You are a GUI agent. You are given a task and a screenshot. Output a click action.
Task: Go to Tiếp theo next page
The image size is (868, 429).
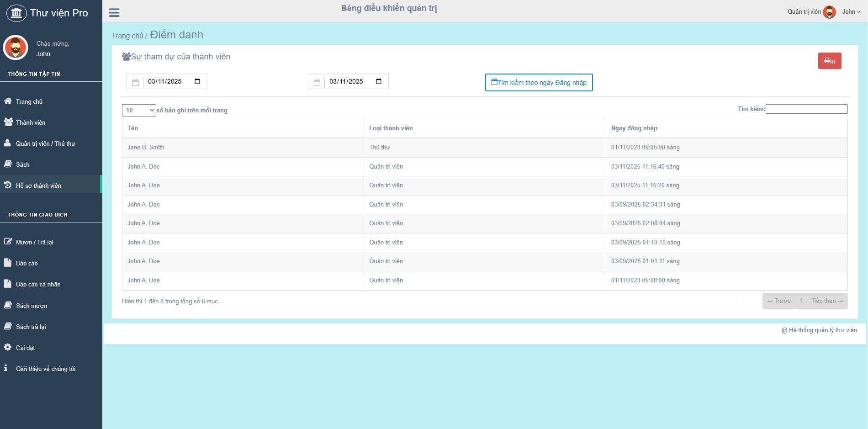pyautogui.click(x=827, y=301)
